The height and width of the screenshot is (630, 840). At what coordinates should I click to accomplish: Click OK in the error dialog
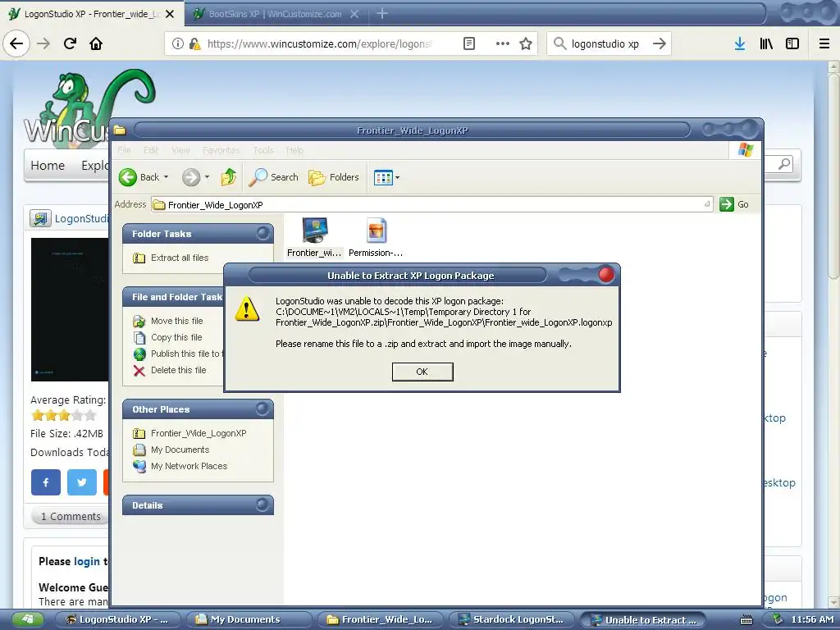click(422, 372)
